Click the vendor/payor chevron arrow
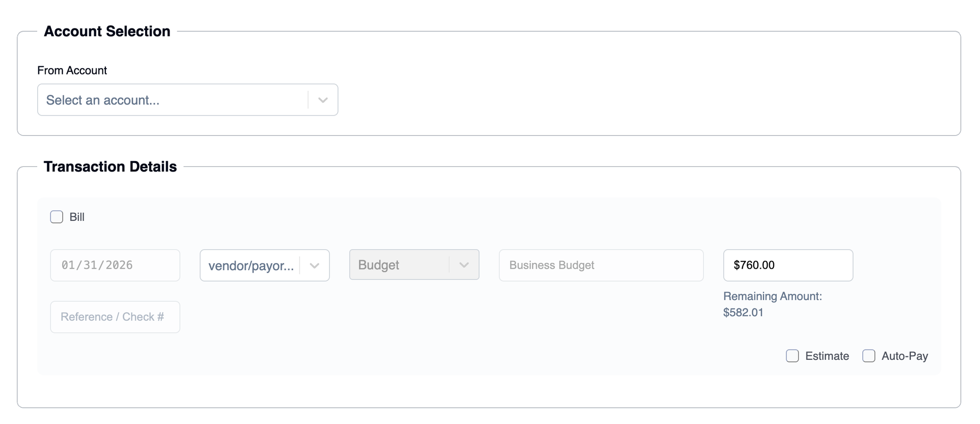Image resolution: width=980 pixels, height=424 pixels. tap(315, 265)
